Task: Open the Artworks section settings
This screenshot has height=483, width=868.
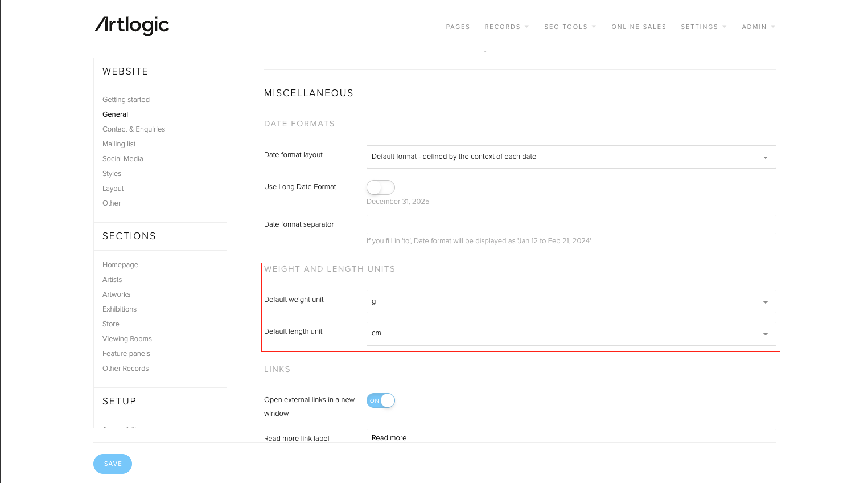Action: (x=116, y=294)
